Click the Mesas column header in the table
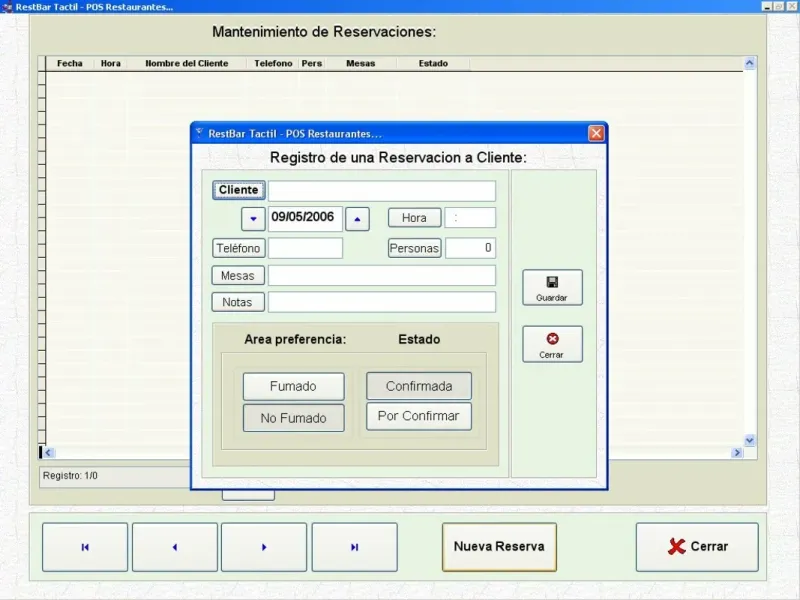 360,63
